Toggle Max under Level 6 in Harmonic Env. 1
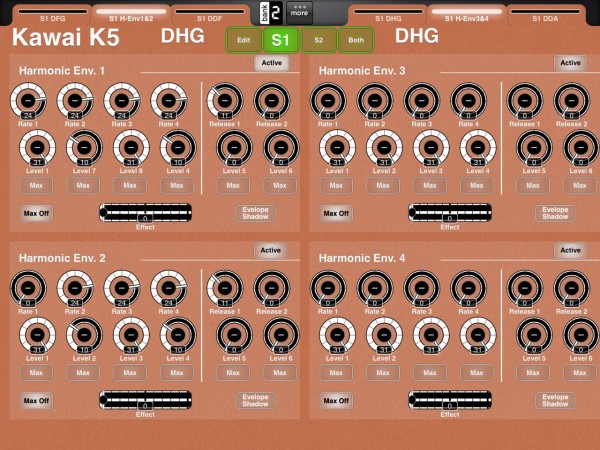The width and height of the screenshot is (600, 450). click(x=280, y=186)
